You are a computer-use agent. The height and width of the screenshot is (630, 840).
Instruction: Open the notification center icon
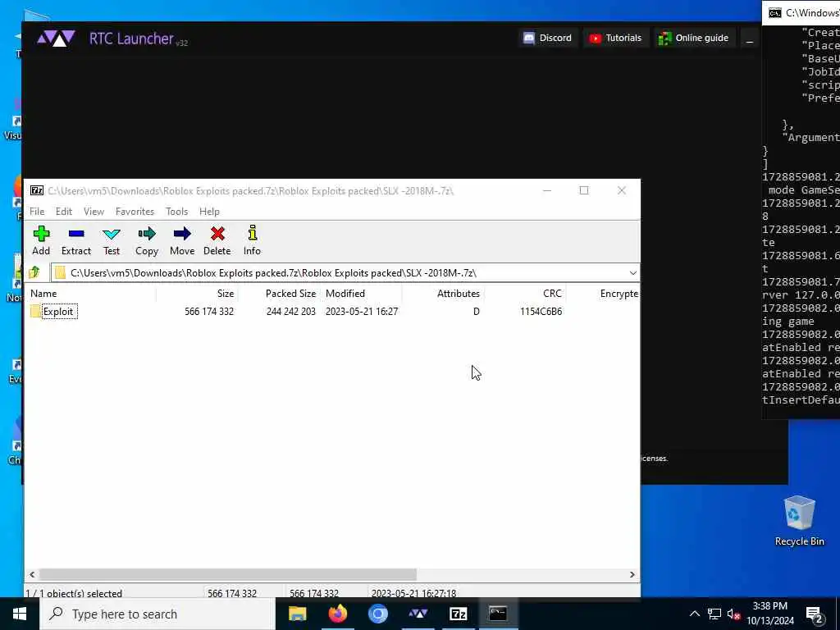[x=814, y=614]
